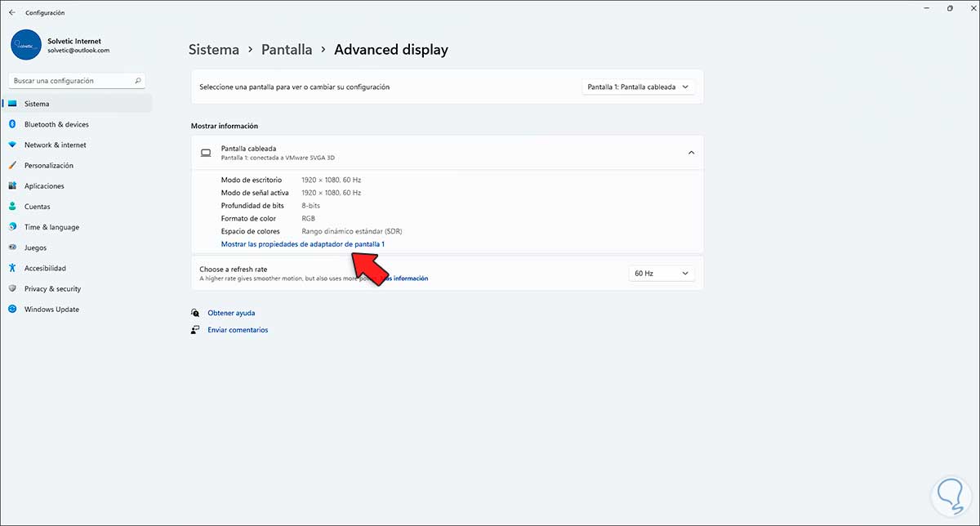Open display adapter properties link
Viewport: 980px width, 526px height.
(302, 244)
